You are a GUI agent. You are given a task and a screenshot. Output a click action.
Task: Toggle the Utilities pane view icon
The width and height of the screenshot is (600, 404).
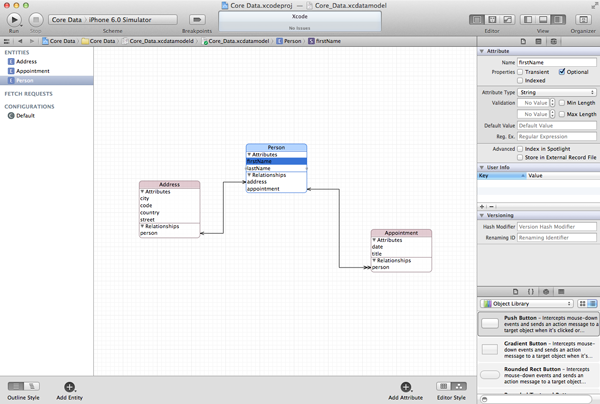coord(558,20)
